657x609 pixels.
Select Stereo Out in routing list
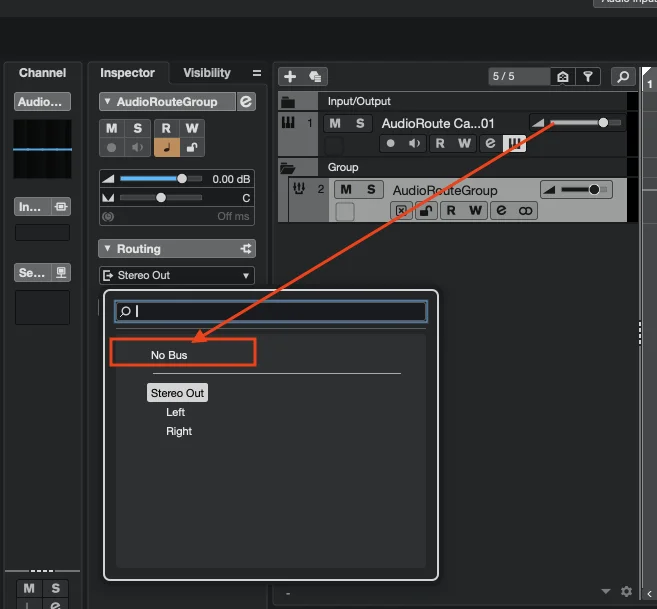[x=177, y=393]
